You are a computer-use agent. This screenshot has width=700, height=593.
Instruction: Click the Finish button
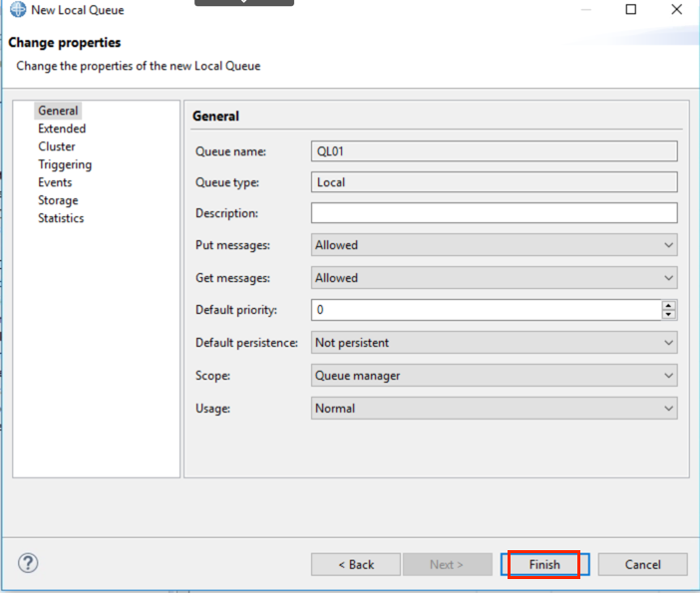pyautogui.click(x=544, y=564)
